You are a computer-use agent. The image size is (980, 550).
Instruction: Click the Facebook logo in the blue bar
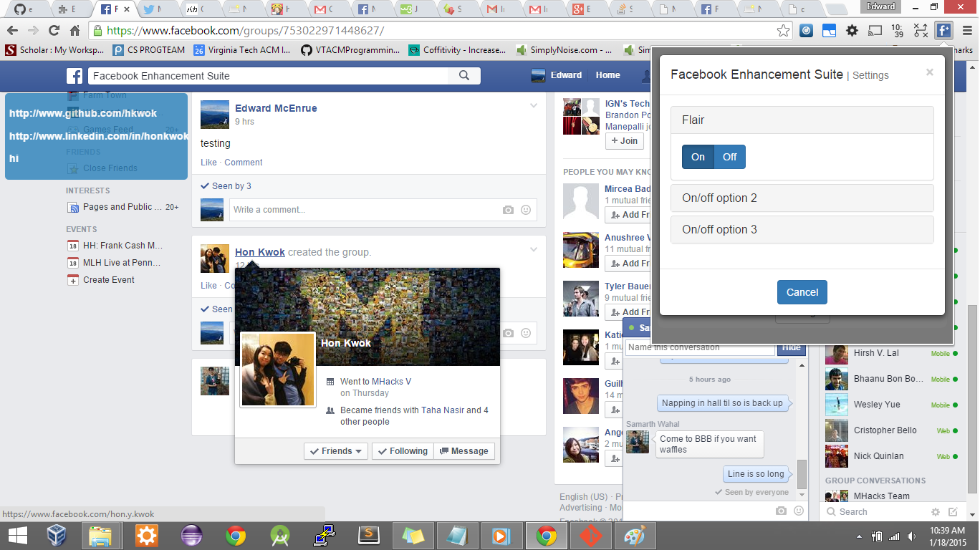tap(75, 76)
